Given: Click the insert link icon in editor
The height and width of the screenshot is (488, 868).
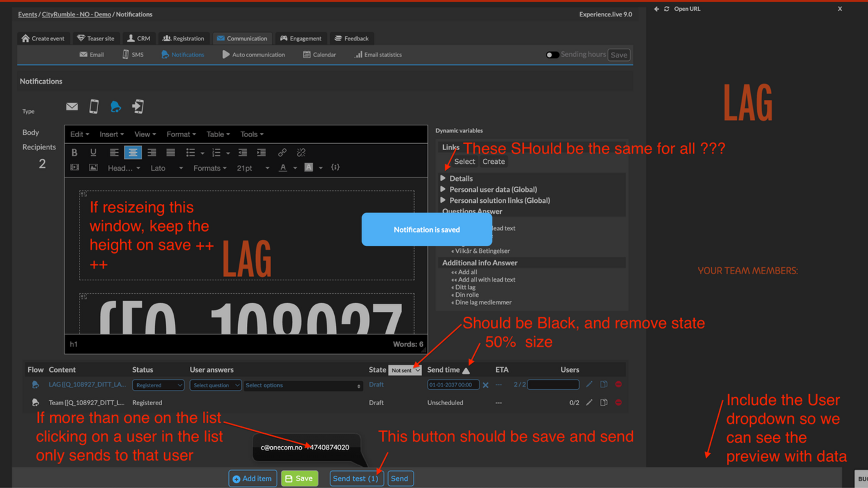Looking at the screenshot, I should tap(282, 152).
